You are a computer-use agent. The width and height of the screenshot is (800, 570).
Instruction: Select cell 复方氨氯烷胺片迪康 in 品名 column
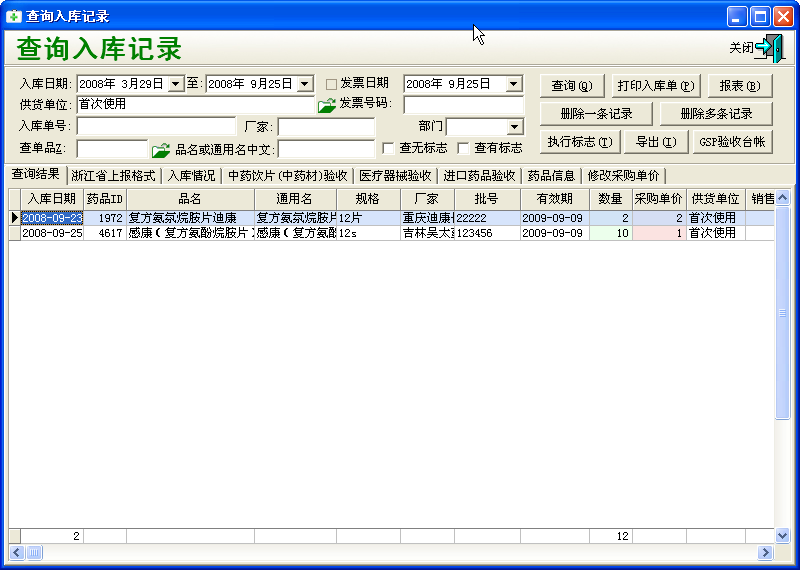pyautogui.click(x=190, y=218)
